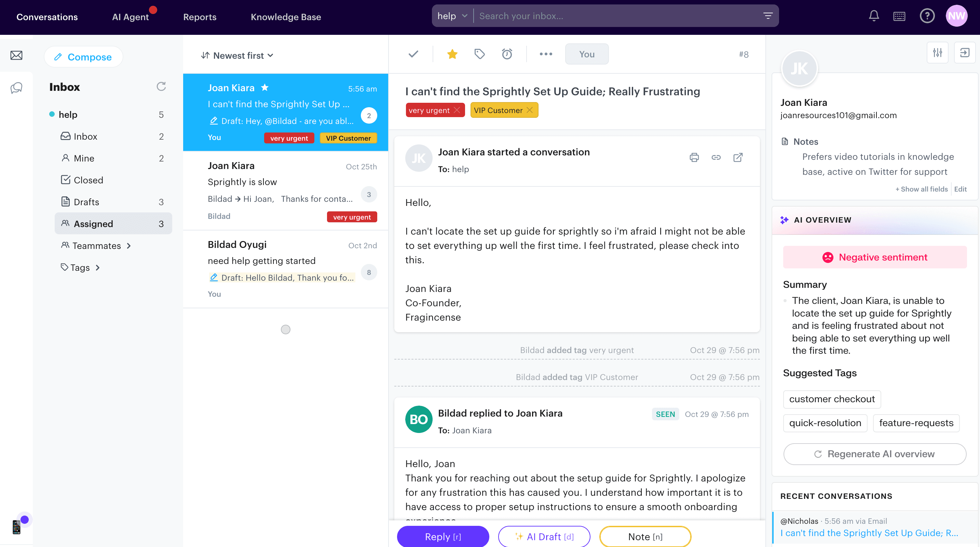
Task: View keyboard shortcuts from the top bar
Action: pos(900,16)
